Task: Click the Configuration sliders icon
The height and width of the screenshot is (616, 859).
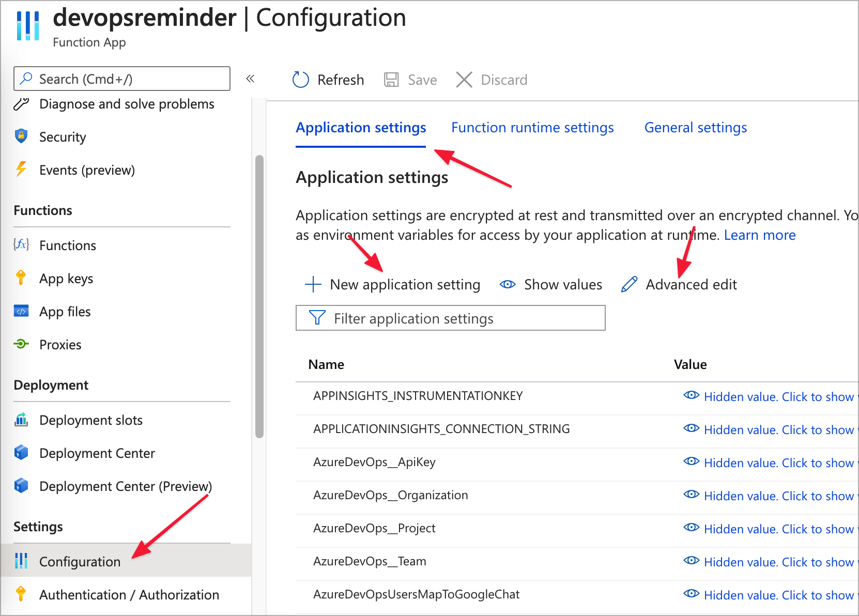Action: (21, 561)
